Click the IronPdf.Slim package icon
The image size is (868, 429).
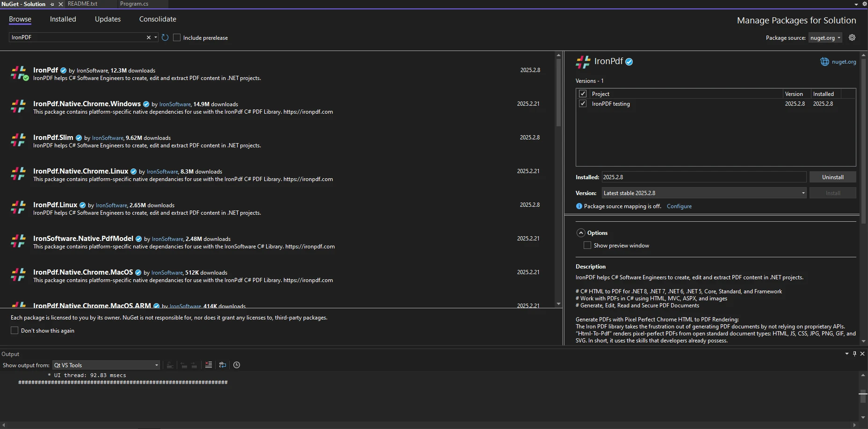click(x=18, y=140)
